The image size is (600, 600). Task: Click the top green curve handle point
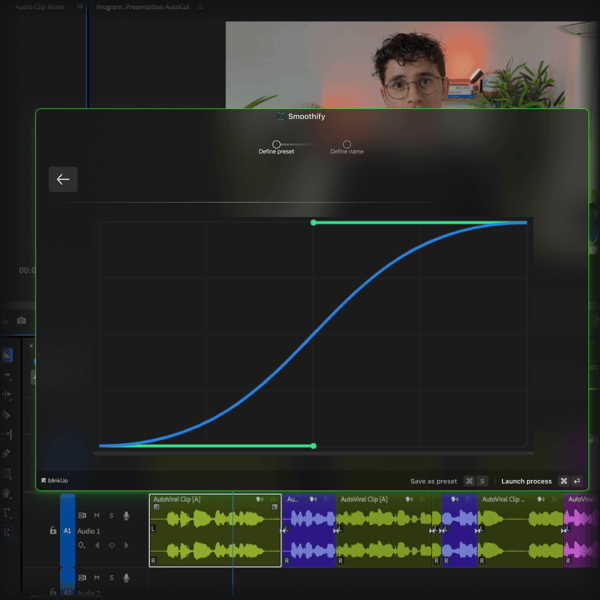314,222
